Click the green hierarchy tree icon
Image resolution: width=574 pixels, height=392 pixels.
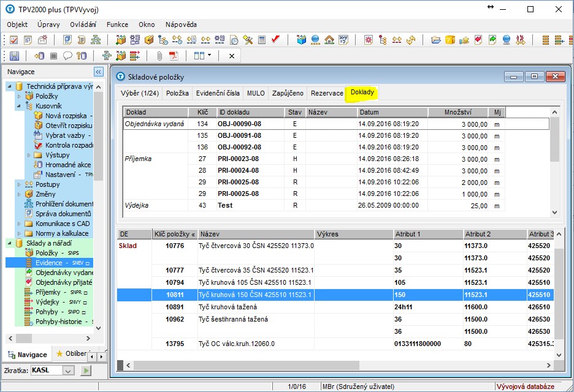click(x=96, y=40)
